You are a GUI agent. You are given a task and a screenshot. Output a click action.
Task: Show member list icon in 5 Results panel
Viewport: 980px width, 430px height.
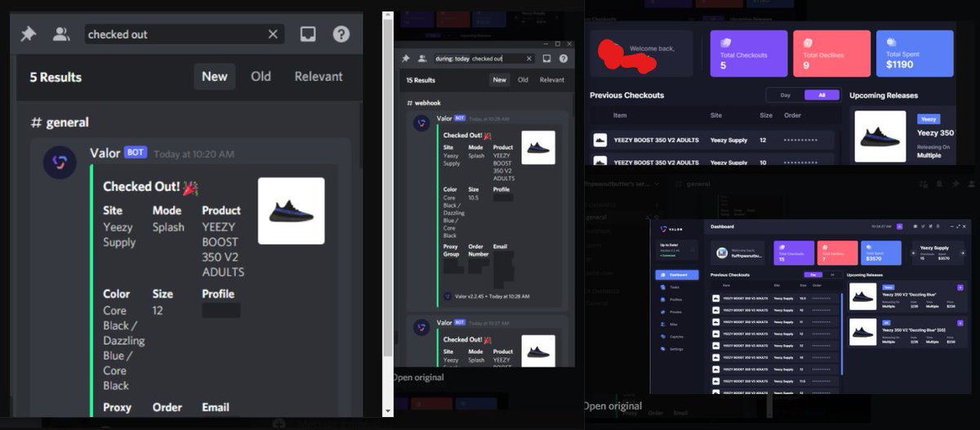[61, 34]
